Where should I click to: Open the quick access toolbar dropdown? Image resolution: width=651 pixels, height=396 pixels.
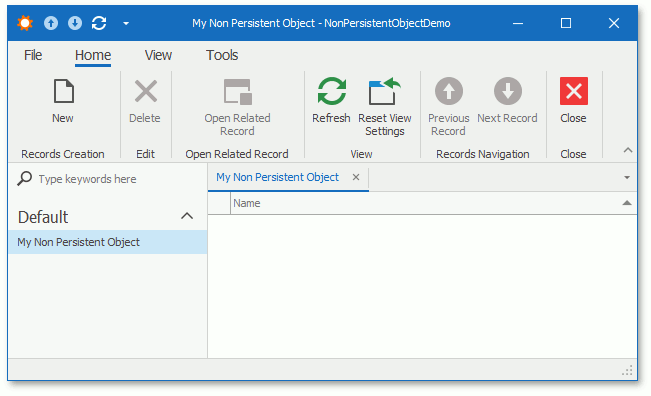tap(126, 23)
